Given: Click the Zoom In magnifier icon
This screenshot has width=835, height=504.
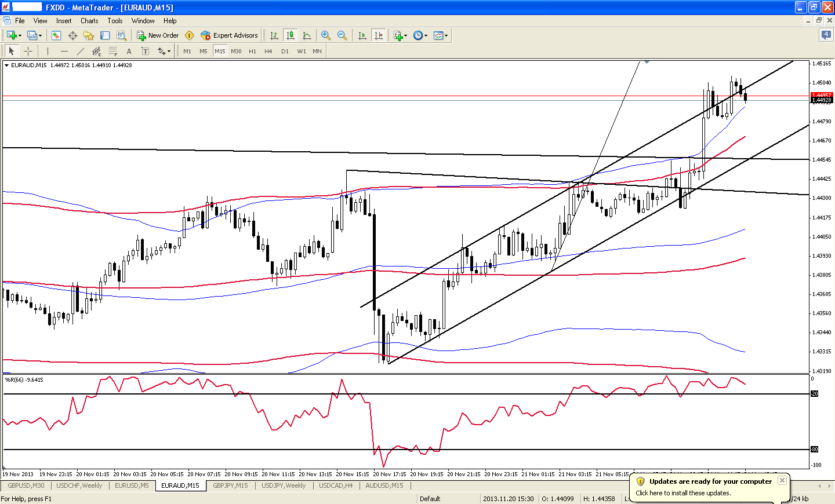Looking at the screenshot, I should (x=326, y=35).
